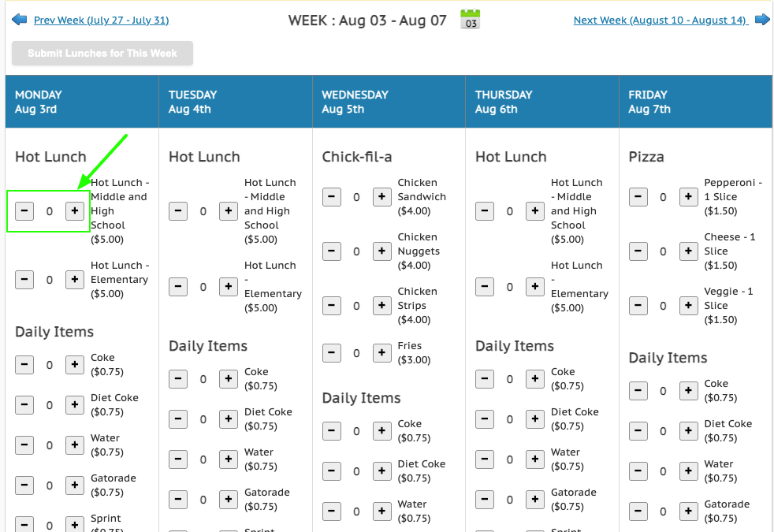Decrease Monday Hot Lunch Elementary quantity

[x=24, y=280]
